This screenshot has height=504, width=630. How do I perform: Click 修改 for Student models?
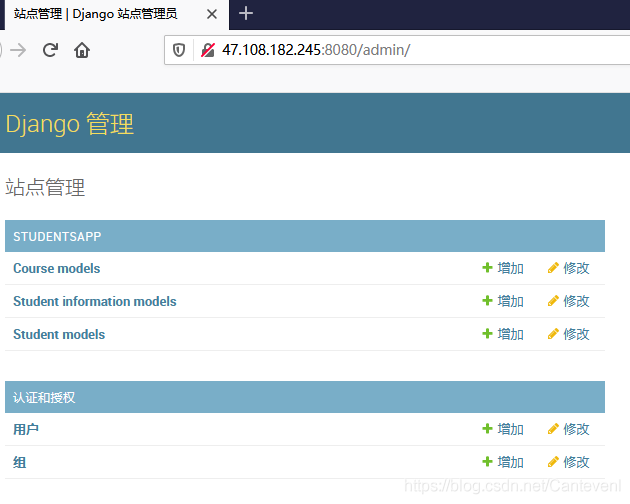569,334
